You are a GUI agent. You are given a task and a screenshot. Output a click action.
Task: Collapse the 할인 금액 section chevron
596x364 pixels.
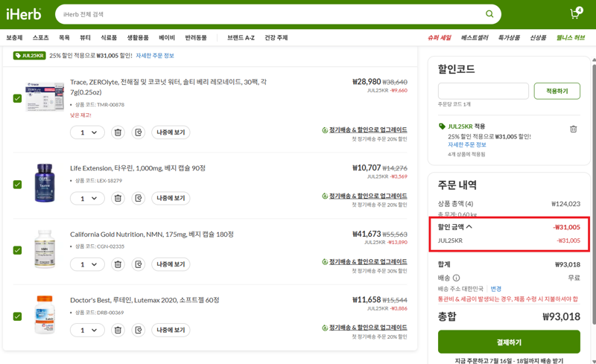tap(469, 227)
